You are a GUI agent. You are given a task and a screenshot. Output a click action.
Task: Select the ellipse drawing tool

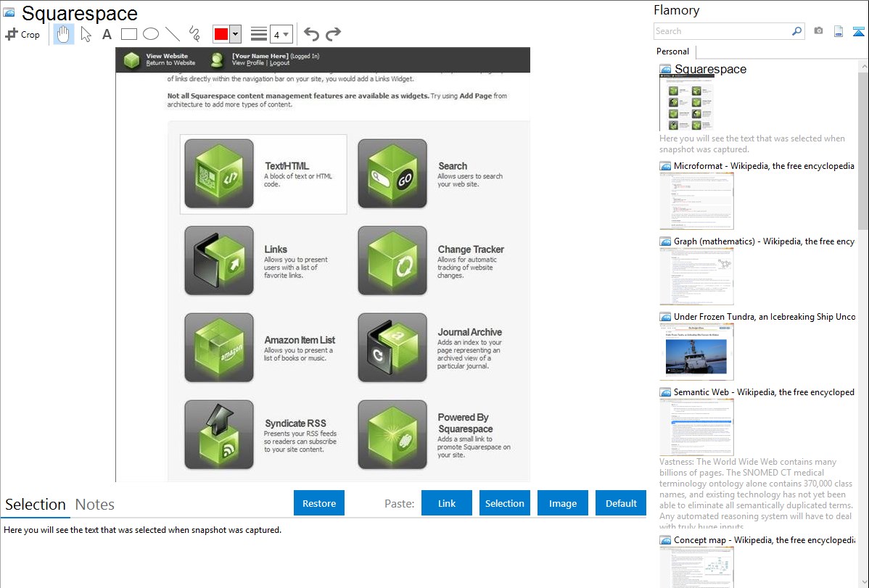click(151, 34)
